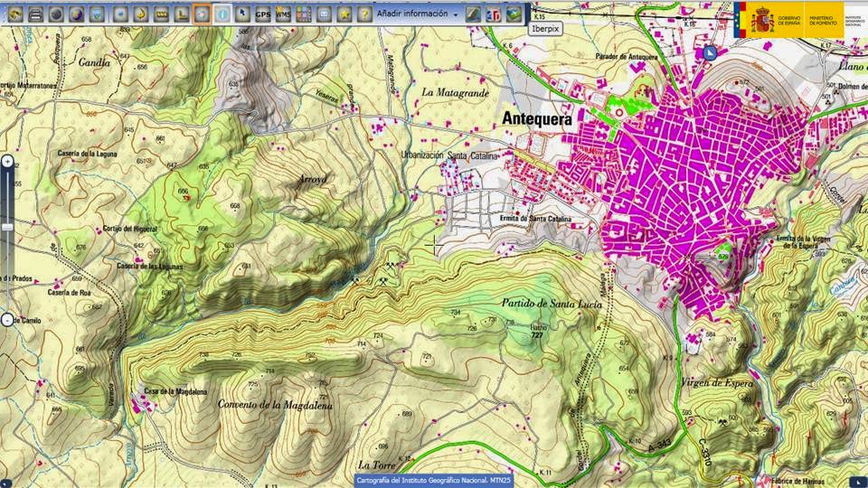The width and height of the screenshot is (868, 488).
Task: Click the La Matagrande label
Action: [x=455, y=93]
